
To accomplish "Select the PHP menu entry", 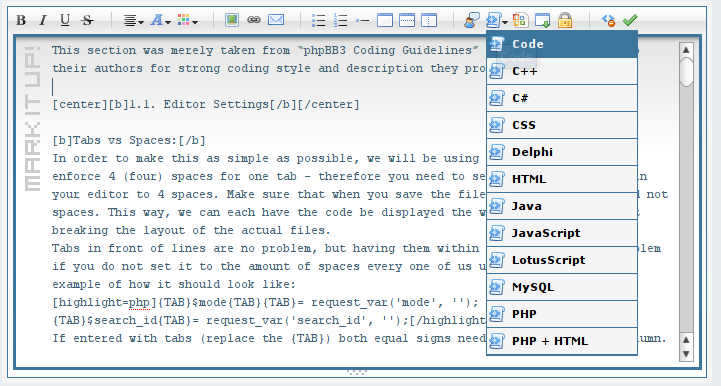I will (562, 314).
